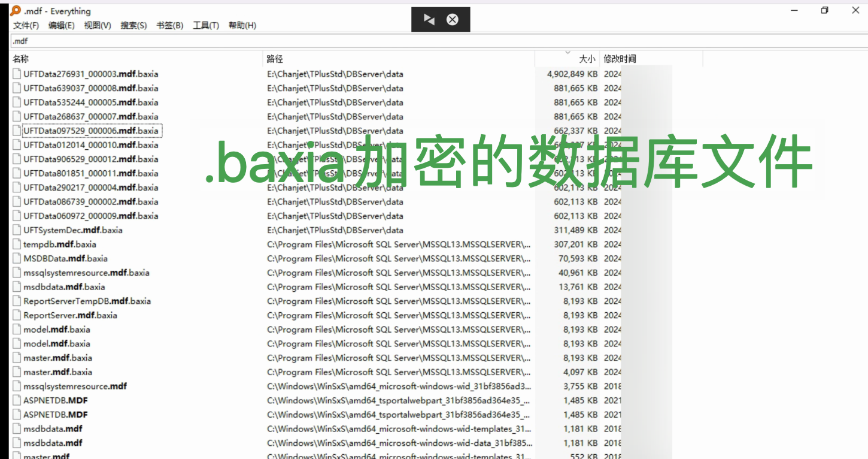Open the 帮助(H) menu
This screenshot has width=868, height=459.
pyautogui.click(x=242, y=26)
